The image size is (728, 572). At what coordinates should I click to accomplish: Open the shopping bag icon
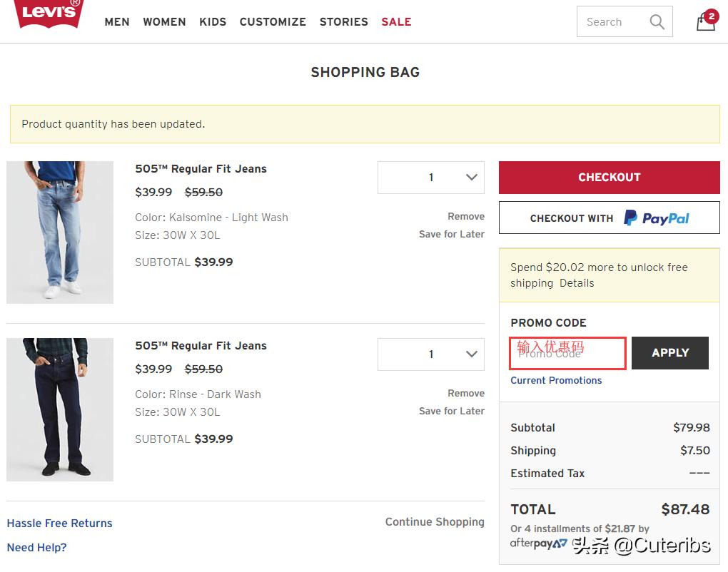tap(706, 21)
